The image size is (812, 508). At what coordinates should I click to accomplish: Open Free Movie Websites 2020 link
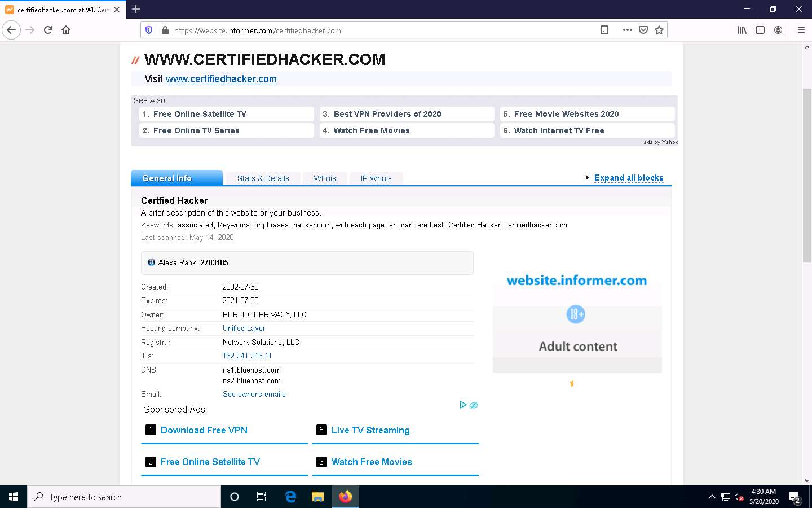[587, 114]
